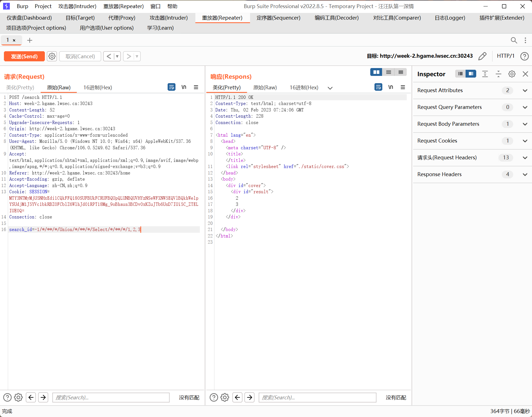Open the request search settings gear
Image resolution: width=532 pixels, height=417 pixels.
[18, 397]
